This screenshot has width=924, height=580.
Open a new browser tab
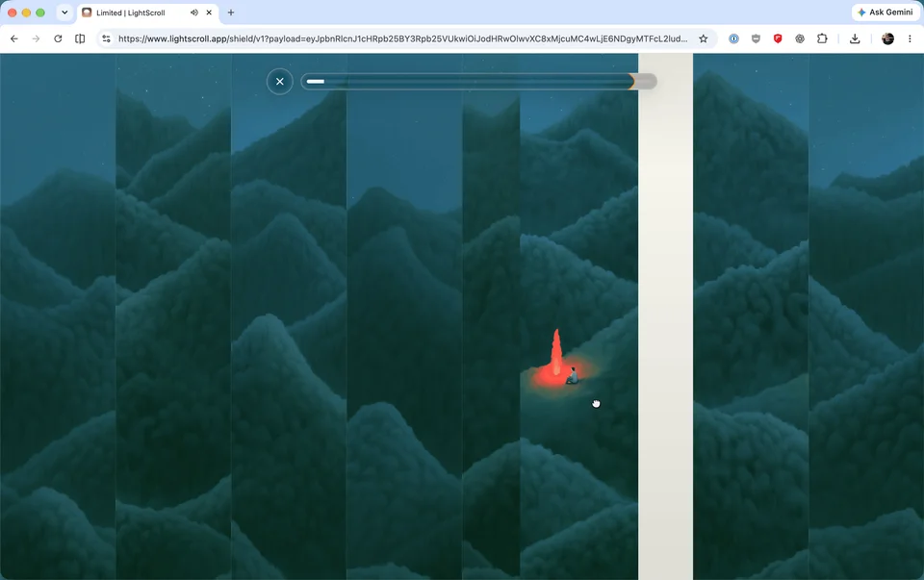[x=231, y=13]
